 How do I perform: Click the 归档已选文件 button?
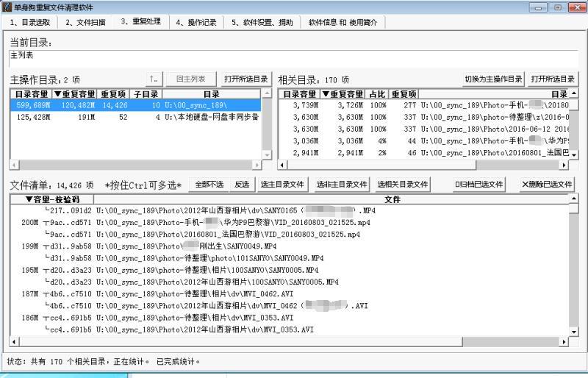click(479, 185)
